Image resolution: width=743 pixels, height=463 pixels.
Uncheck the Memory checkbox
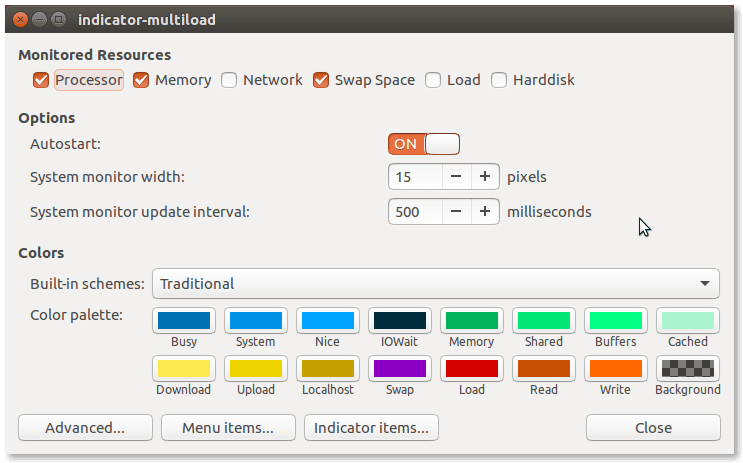click(x=141, y=80)
